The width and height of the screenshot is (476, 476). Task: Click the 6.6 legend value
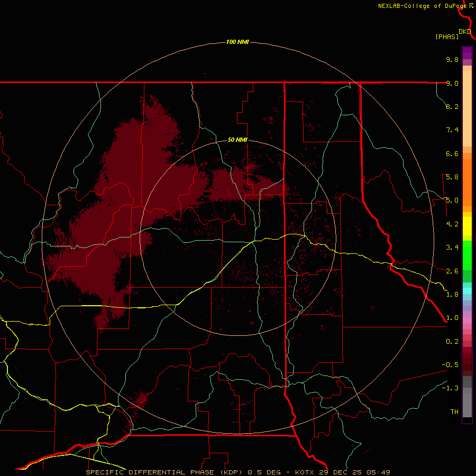click(x=452, y=153)
